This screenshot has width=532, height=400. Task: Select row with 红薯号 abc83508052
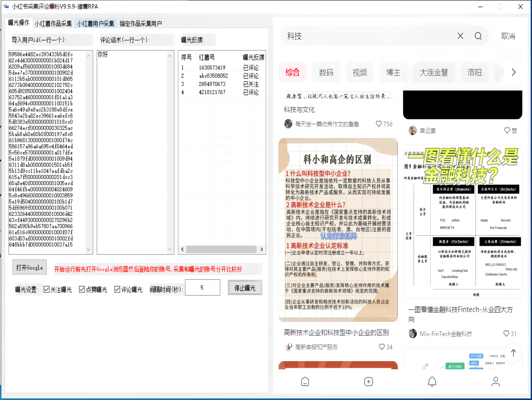pos(222,76)
